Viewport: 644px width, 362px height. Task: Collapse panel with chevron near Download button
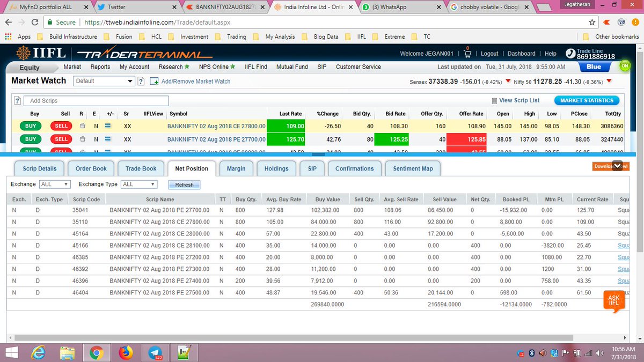coord(617,166)
